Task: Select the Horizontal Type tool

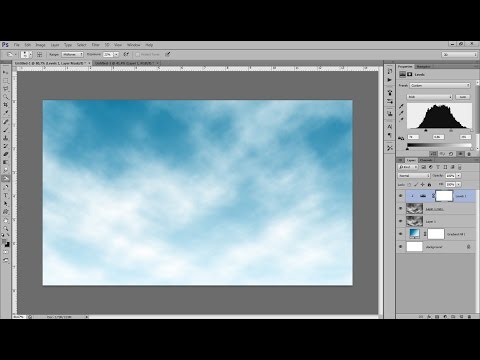Action: (x=6, y=195)
